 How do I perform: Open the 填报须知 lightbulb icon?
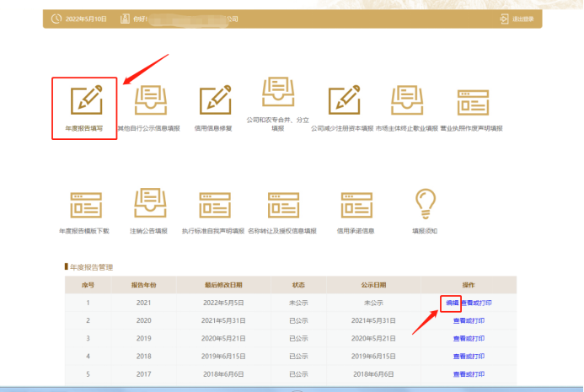tap(426, 203)
